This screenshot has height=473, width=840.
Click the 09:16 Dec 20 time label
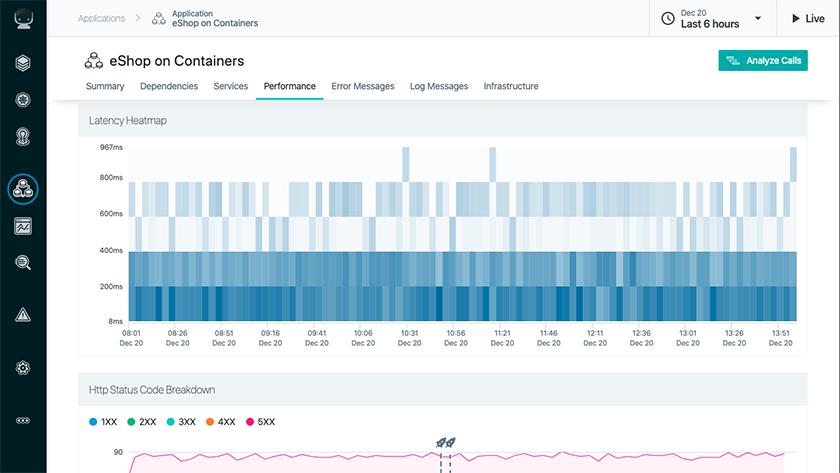271,338
